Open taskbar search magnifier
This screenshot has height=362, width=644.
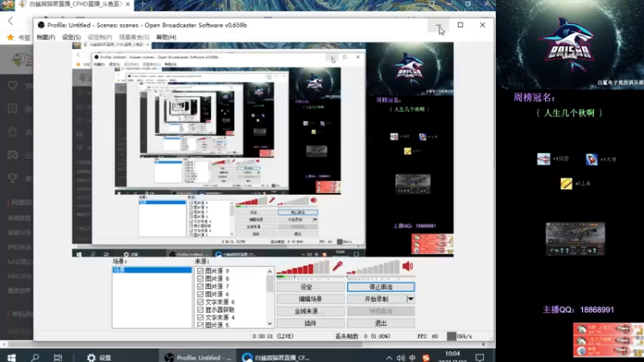click(35, 357)
